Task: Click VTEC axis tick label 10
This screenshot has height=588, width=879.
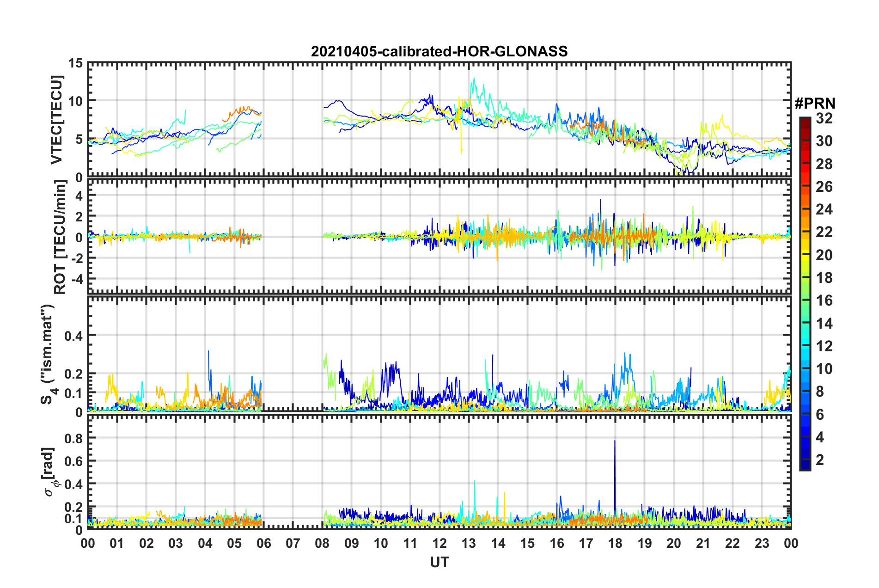Action: pos(75,101)
